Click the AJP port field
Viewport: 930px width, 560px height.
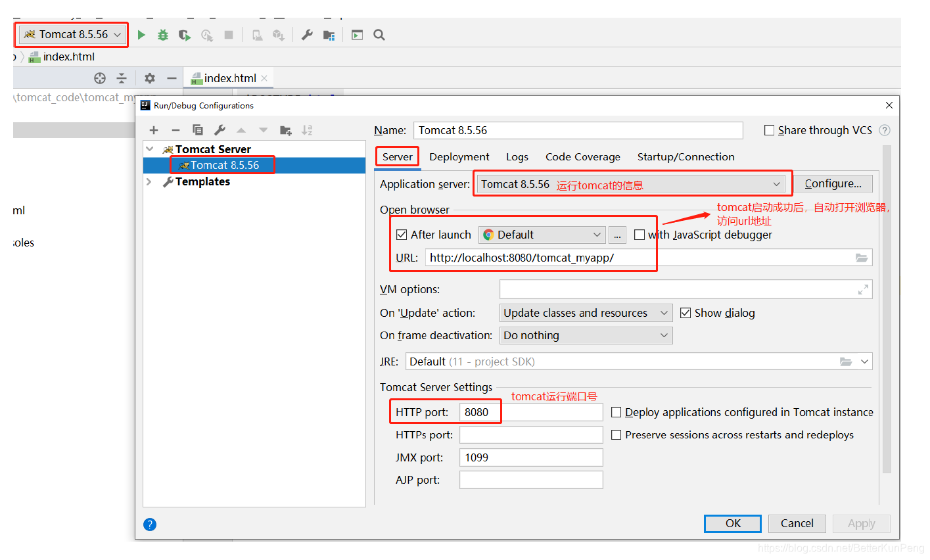pos(531,480)
